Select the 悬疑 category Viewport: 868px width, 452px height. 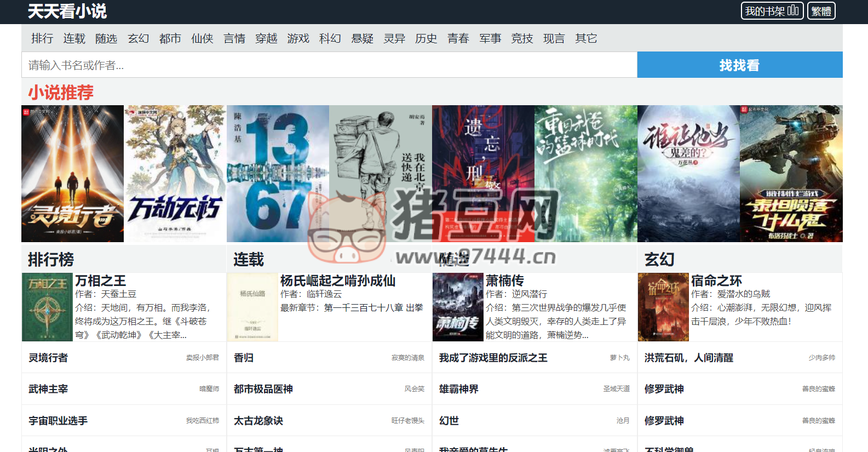363,38
